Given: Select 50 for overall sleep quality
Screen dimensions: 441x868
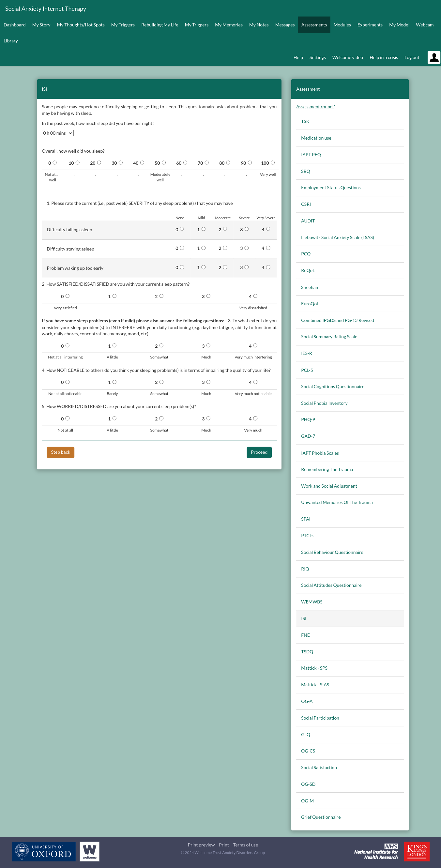Looking at the screenshot, I should [x=164, y=163].
